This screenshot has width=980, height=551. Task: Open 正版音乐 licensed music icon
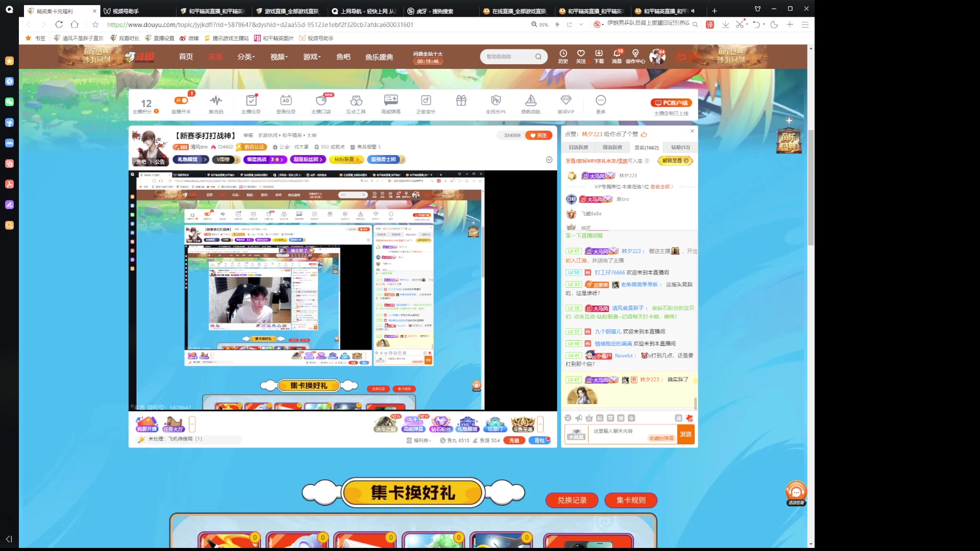click(426, 104)
